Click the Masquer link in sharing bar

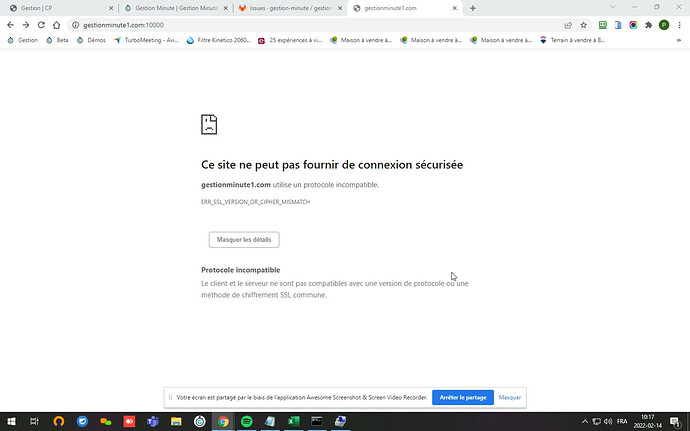(510, 397)
